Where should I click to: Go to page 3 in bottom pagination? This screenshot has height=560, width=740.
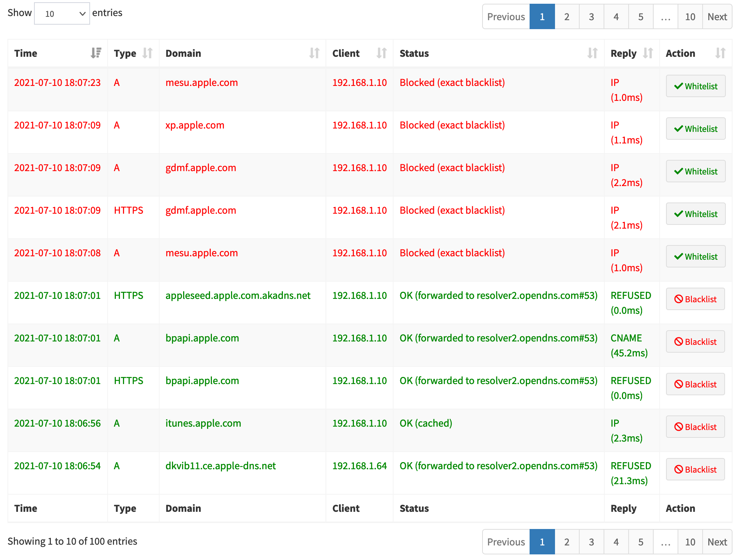point(592,542)
